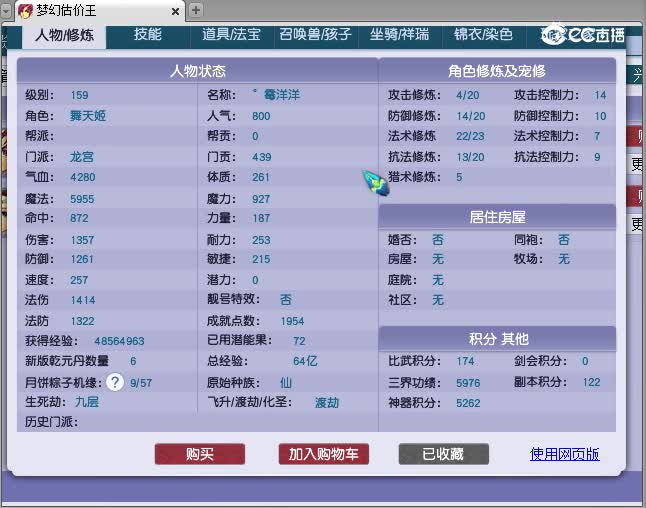Click the 人物状态 section header
Viewport: 646px width, 508px height.
(x=197, y=71)
